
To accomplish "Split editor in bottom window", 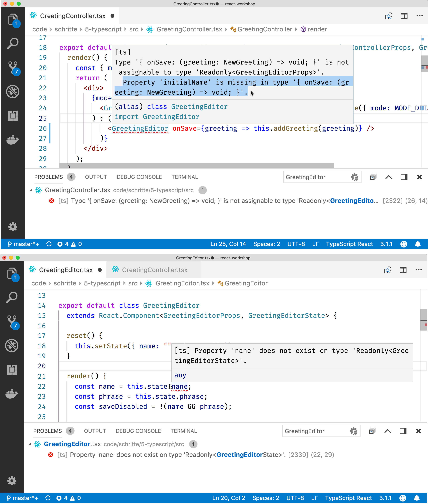I will (403, 270).
